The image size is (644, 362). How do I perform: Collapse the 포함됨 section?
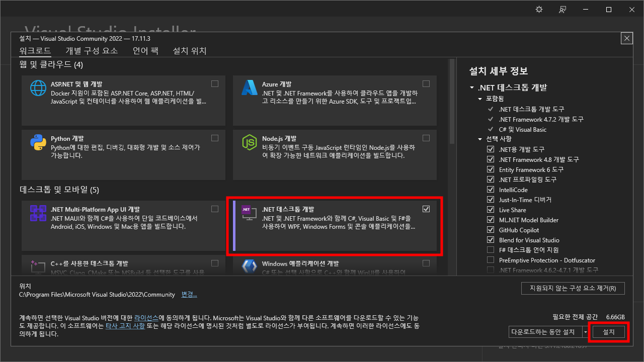click(x=480, y=99)
